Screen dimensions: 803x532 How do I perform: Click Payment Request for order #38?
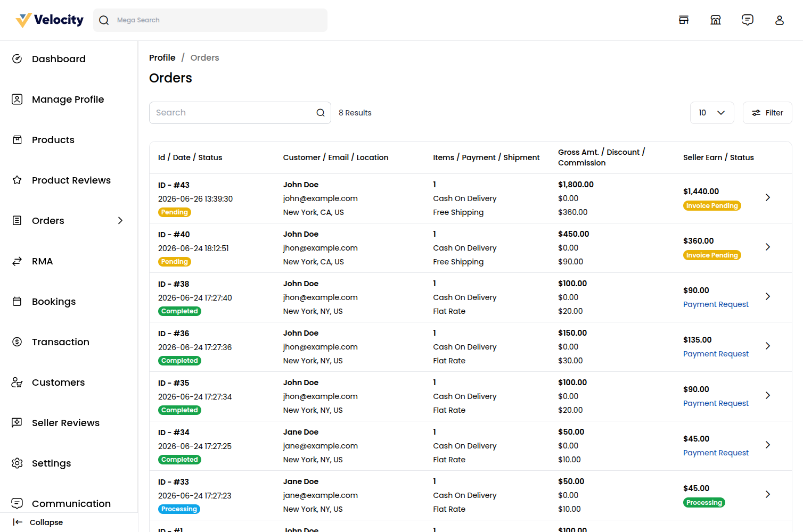point(716,304)
